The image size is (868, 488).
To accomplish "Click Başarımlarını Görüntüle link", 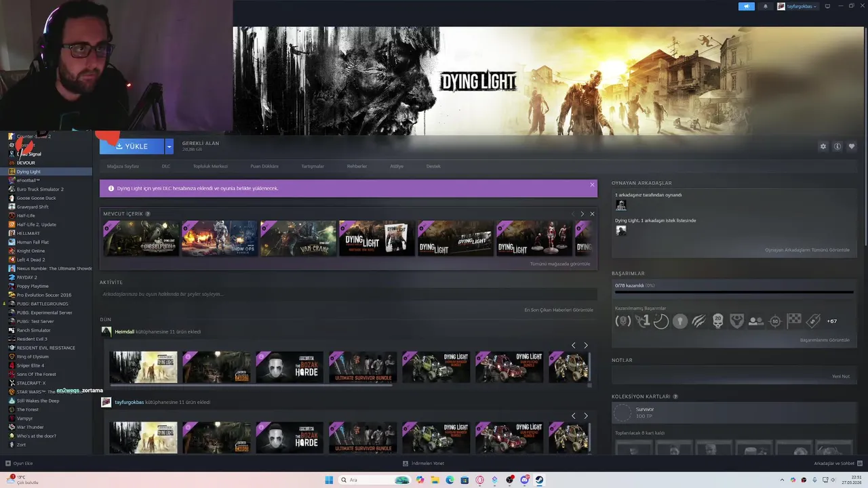I will click(x=825, y=340).
